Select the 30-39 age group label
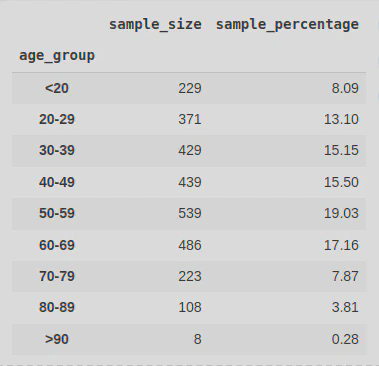Viewport: 379px width, 366px height. pos(57,150)
